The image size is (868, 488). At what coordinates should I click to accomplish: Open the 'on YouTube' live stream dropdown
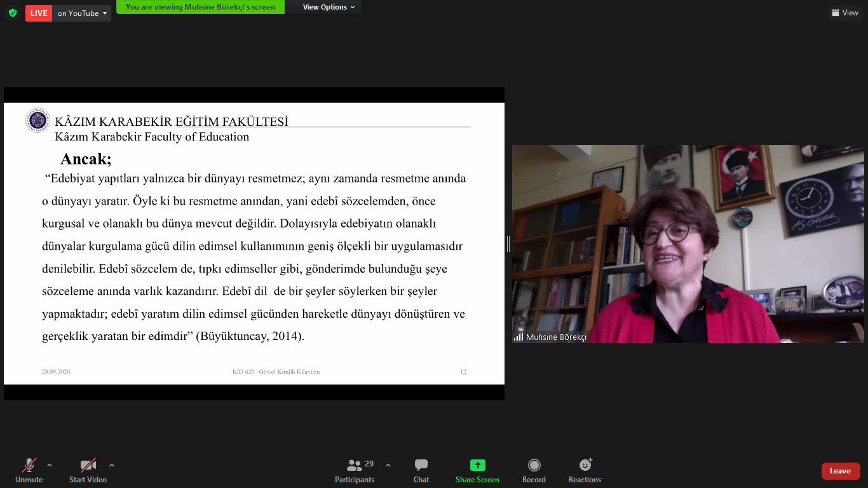pos(82,13)
